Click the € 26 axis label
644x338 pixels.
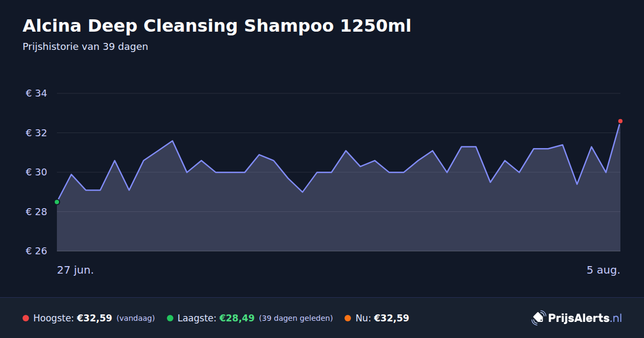point(36,251)
